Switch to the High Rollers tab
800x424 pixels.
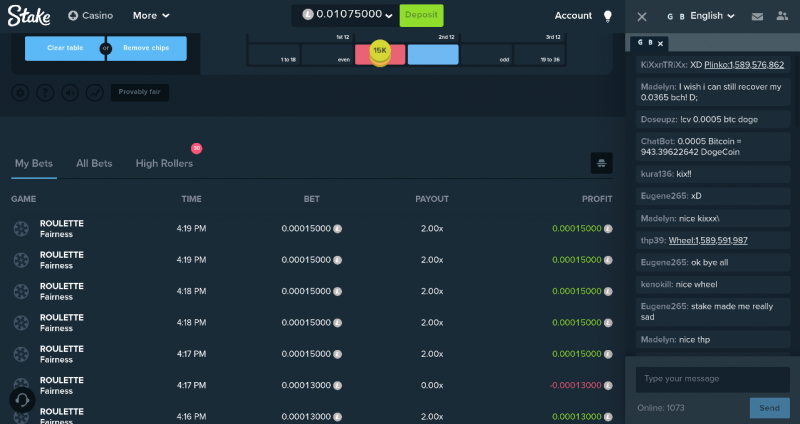click(164, 164)
